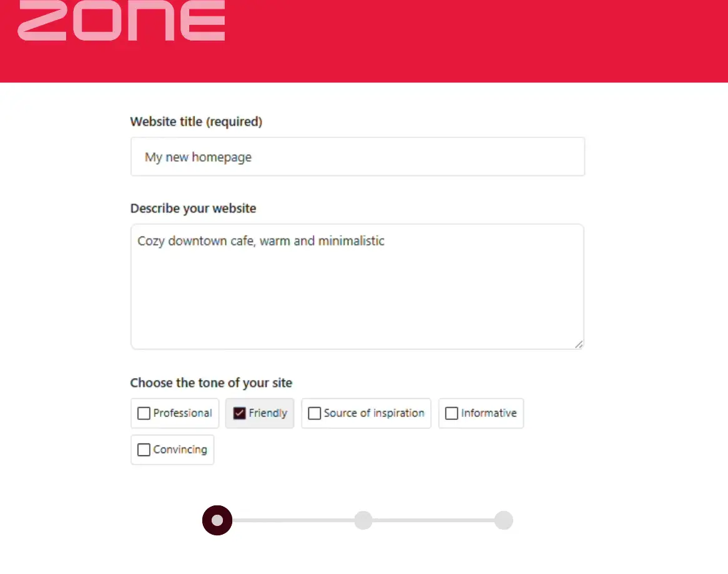Click the "Describe your website" label
The height and width of the screenshot is (574, 728).
193,208
